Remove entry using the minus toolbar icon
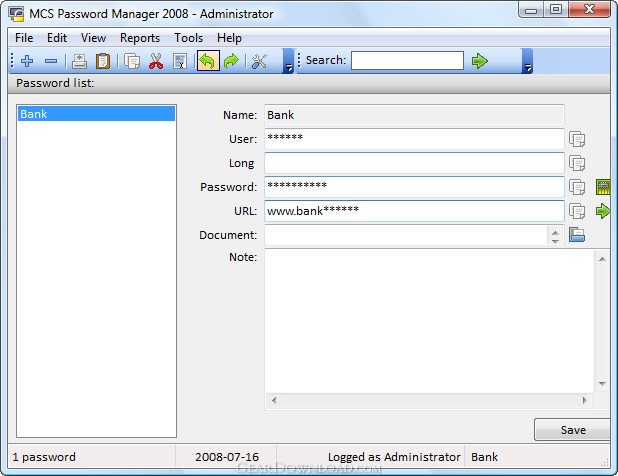Screen dimensions: 618x476 [x=51, y=61]
